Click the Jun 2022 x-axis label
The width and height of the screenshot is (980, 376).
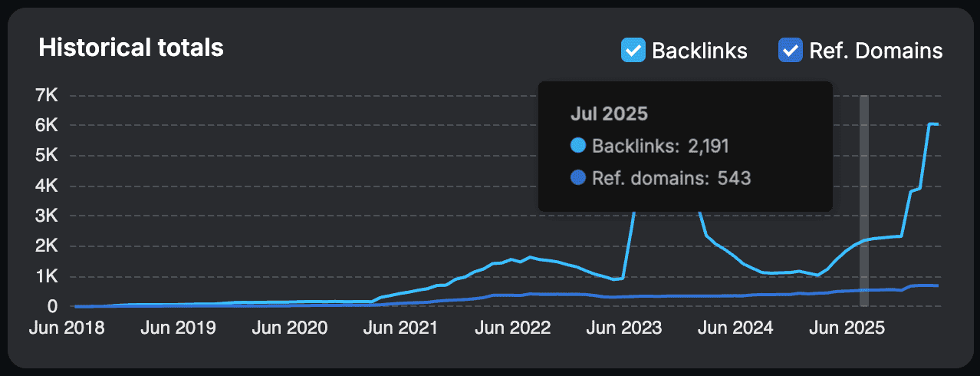512,328
